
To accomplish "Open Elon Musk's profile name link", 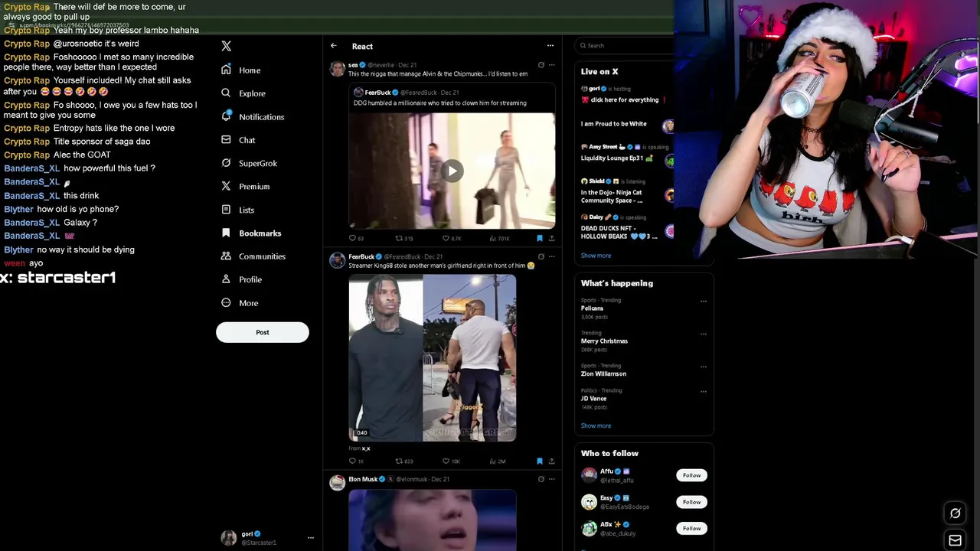I will (363, 479).
